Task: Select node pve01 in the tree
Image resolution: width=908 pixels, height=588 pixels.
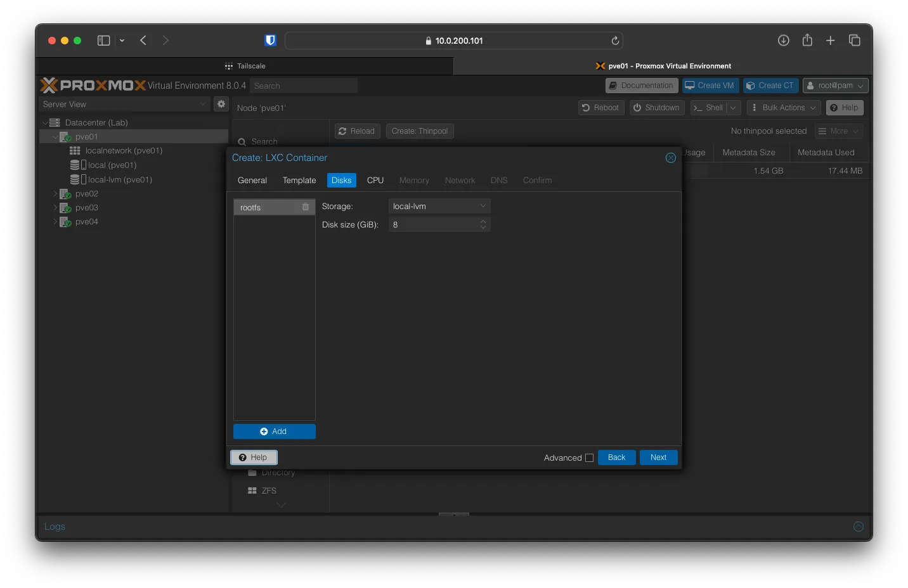Action: click(86, 137)
